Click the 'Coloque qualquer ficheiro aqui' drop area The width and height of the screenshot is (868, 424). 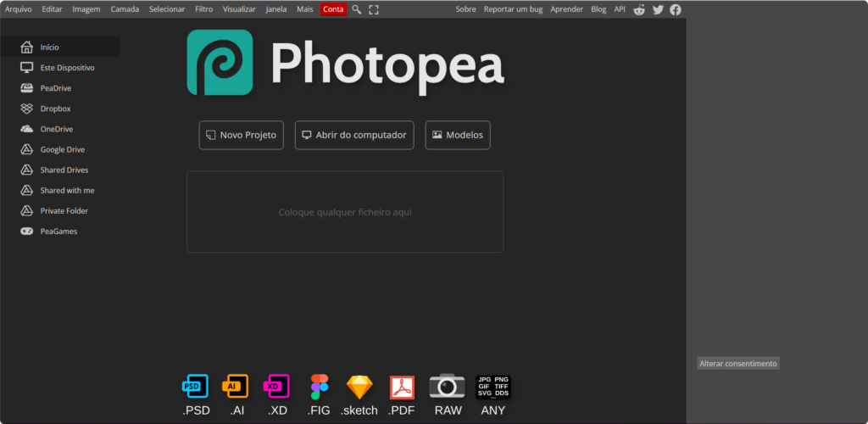[345, 212]
